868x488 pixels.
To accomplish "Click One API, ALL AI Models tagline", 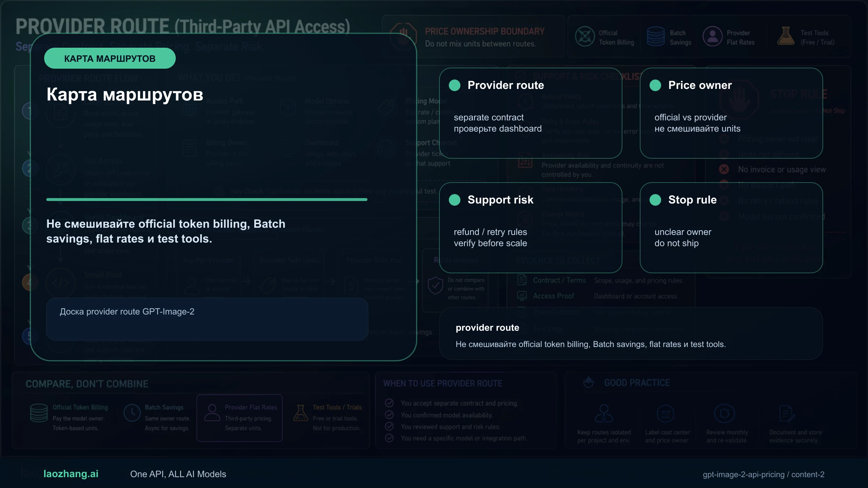I will coord(178,474).
